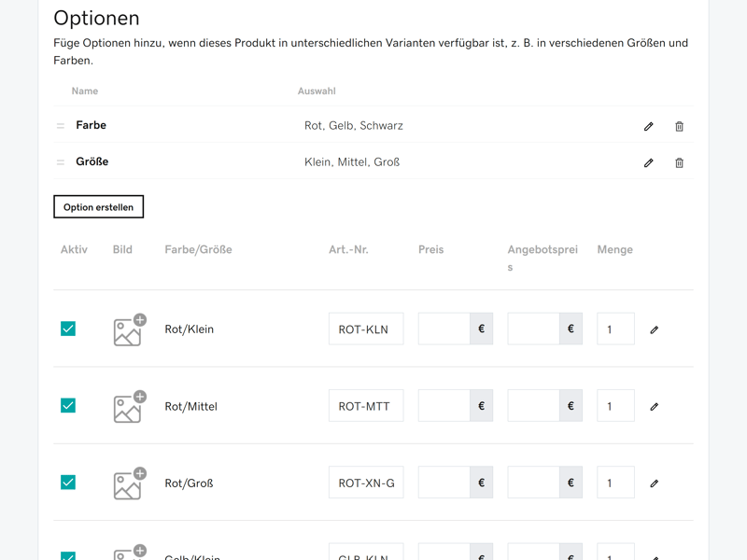Edit the Rot/Groß variant row
747x560 pixels.
[655, 483]
